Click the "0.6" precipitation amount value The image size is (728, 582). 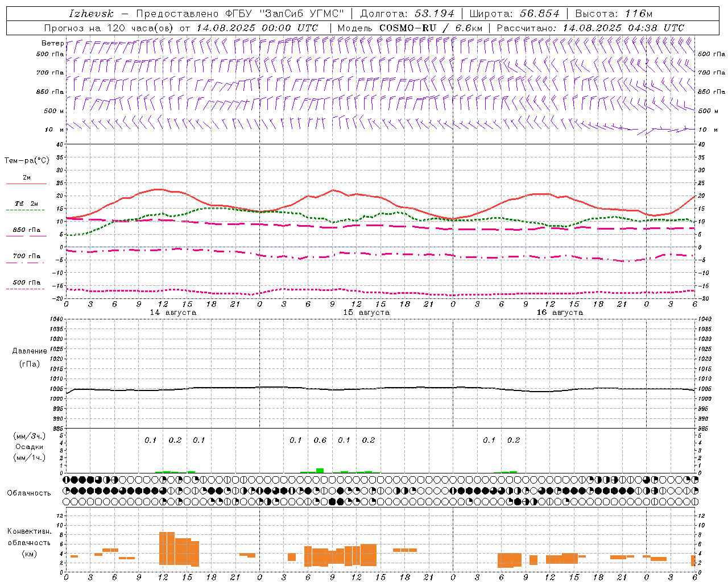click(x=320, y=440)
